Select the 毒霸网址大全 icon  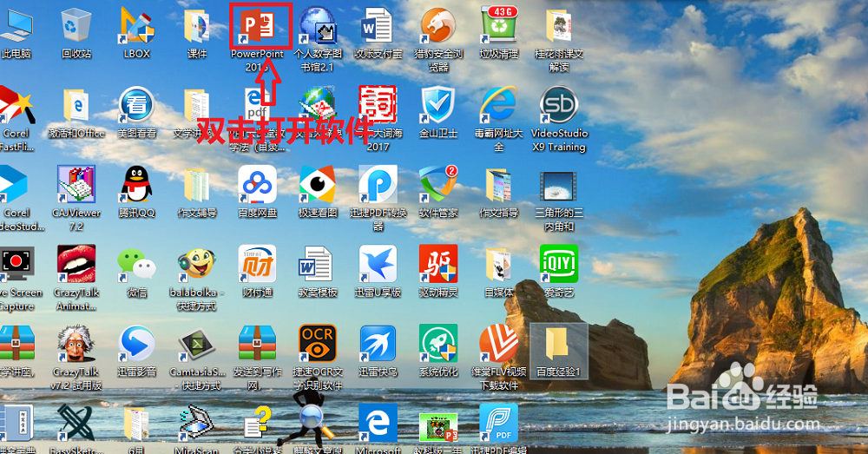[499, 105]
